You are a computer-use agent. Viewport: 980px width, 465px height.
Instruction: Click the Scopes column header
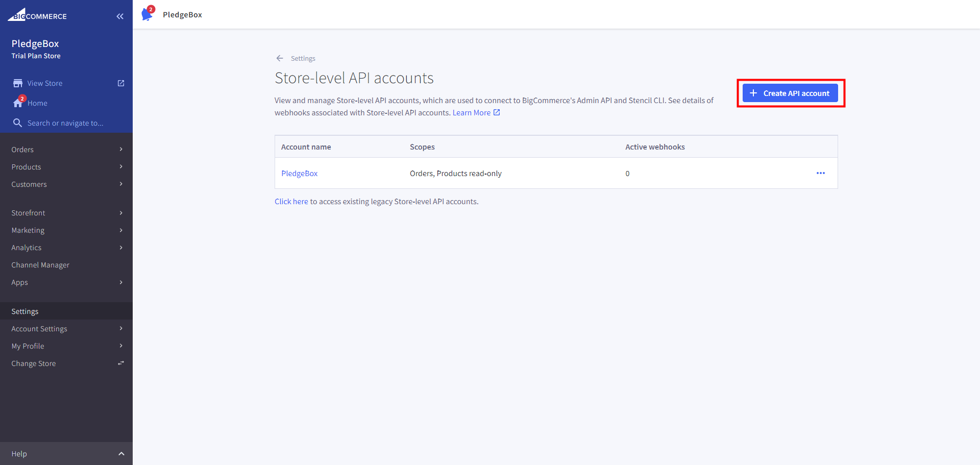coord(422,147)
